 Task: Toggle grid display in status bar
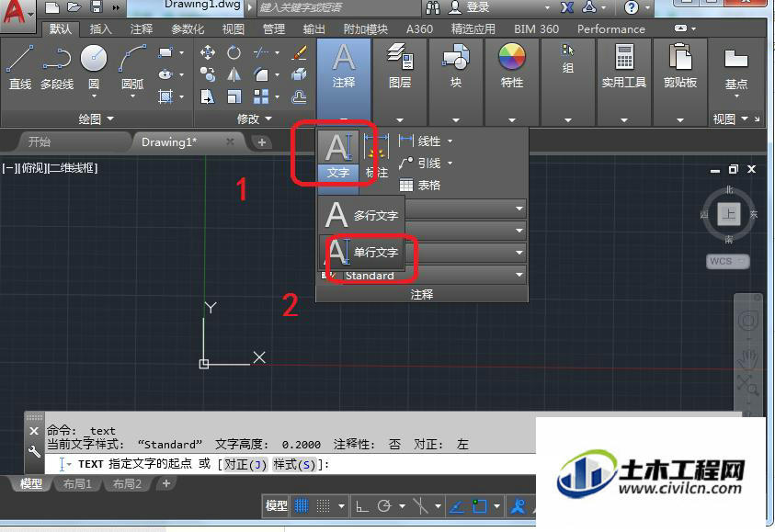pos(302,506)
